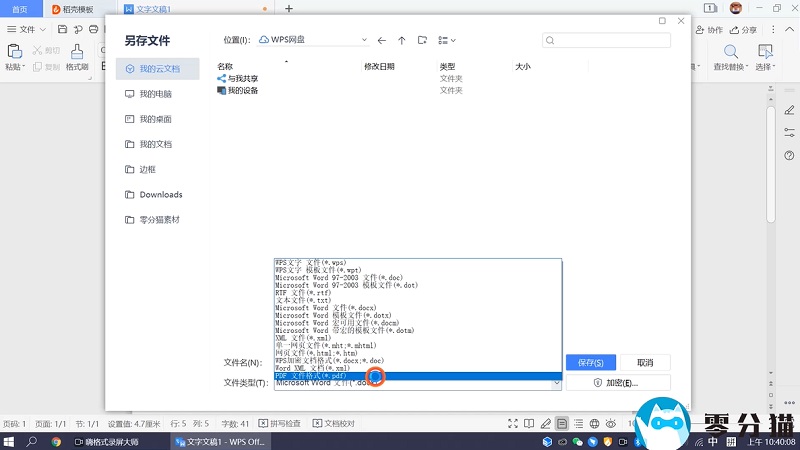Click the print icon in toolbar
Image resolution: width=800 pixels, height=450 pixels.
pyautogui.click(x=93, y=29)
